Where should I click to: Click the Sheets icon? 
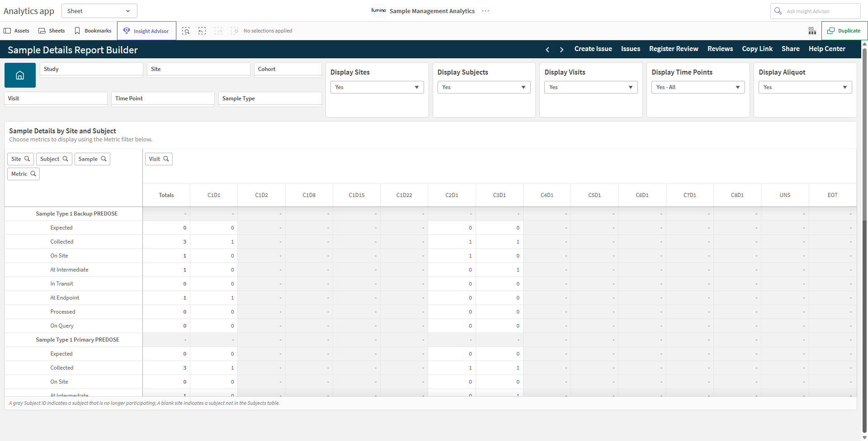coord(42,31)
